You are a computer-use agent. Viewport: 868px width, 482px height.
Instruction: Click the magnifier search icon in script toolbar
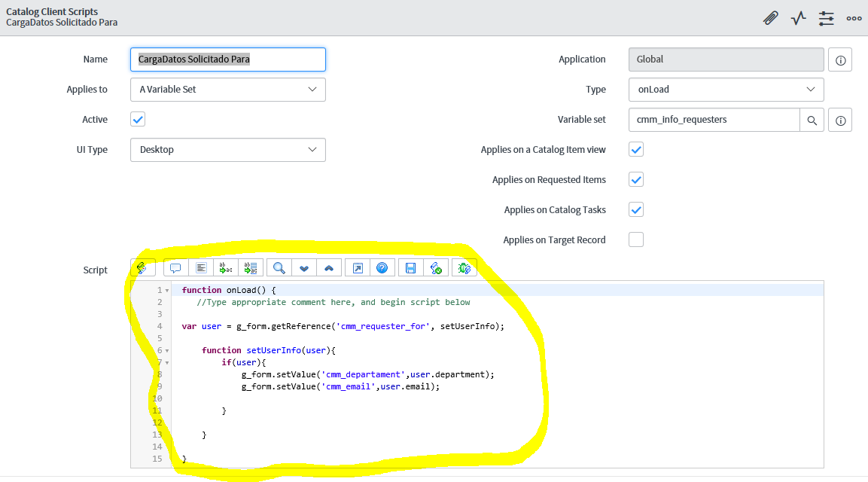click(279, 268)
